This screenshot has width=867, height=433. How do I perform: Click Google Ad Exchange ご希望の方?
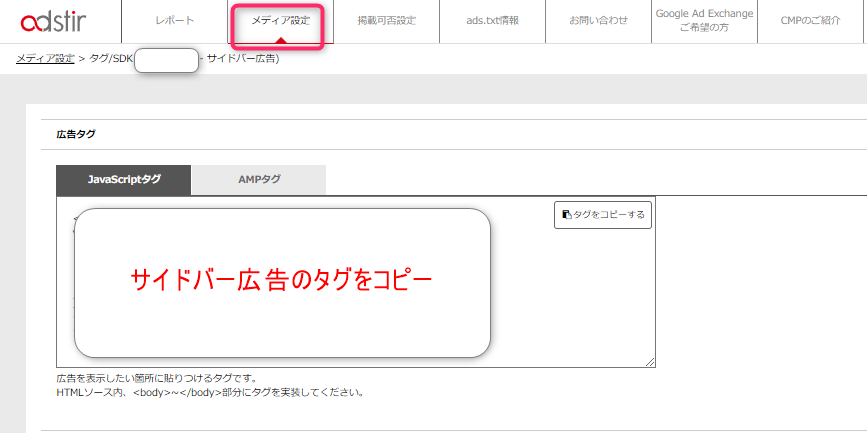(x=704, y=21)
